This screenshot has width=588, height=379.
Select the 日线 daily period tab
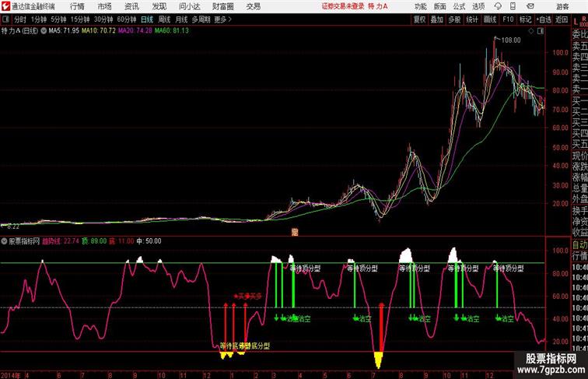click(x=147, y=19)
